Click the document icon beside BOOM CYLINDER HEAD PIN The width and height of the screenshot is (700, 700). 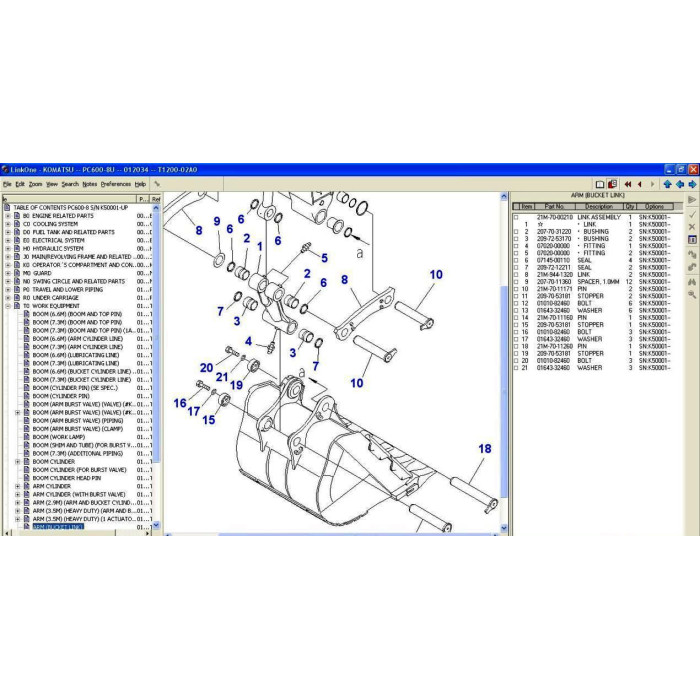(x=26, y=478)
